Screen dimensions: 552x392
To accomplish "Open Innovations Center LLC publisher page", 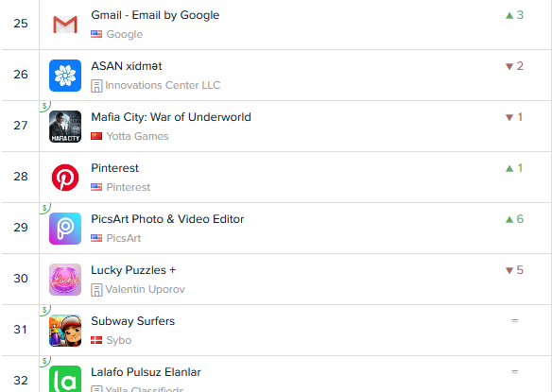I will (163, 85).
